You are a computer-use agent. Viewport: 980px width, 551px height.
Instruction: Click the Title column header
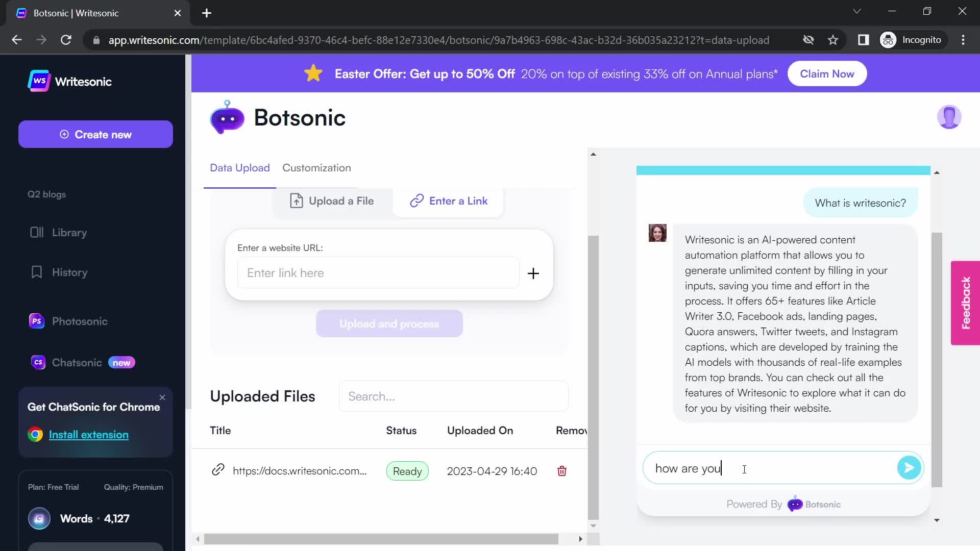point(220,431)
